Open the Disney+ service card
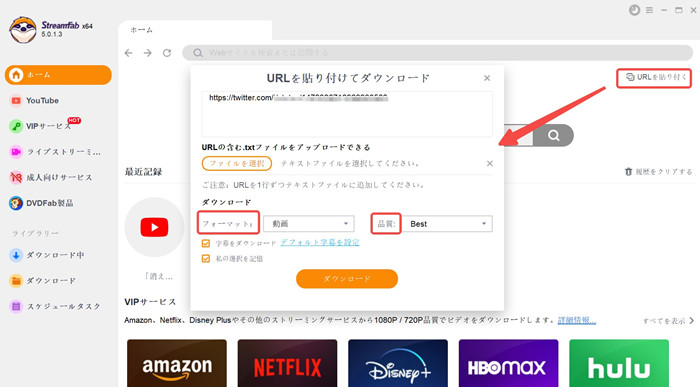The image size is (700, 387). [x=398, y=363]
